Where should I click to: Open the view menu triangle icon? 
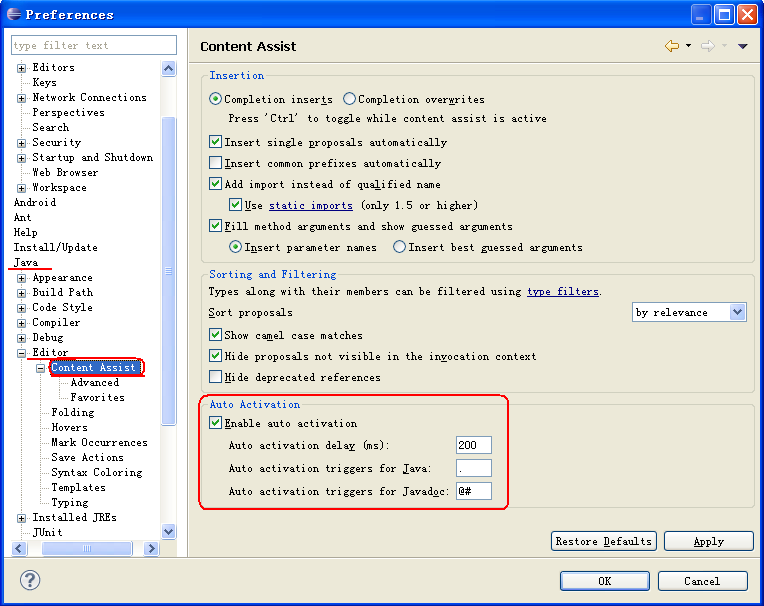pos(743,46)
